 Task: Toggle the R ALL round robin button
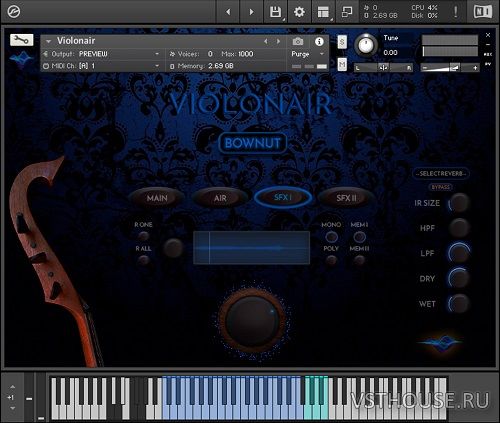[x=144, y=260]
